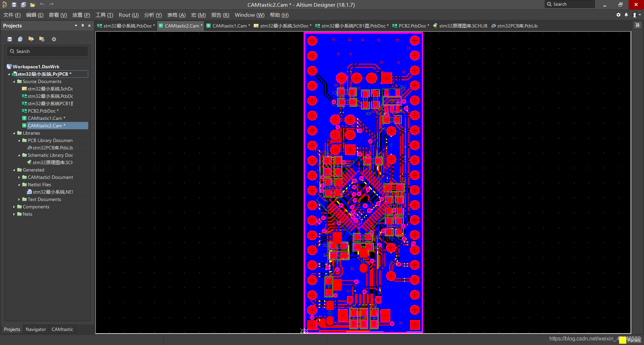Click the Open Project folder icon

pyautogui.click(x=33, y=5)
